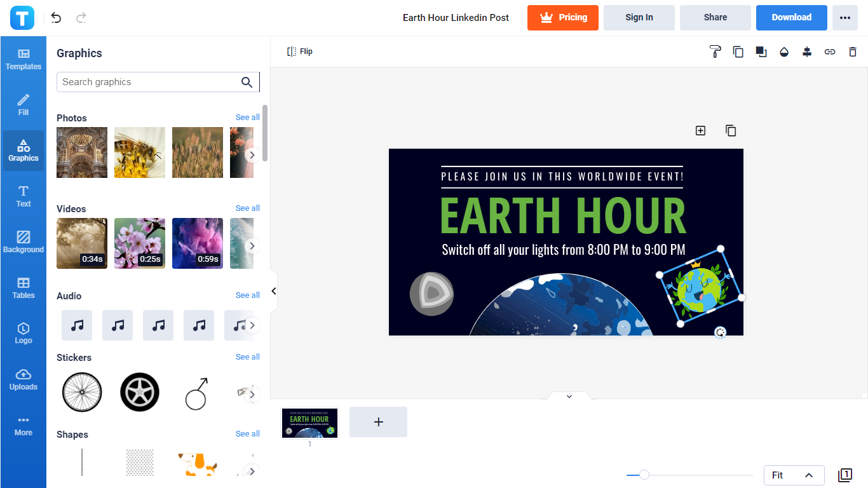Open the Templates tab in sidebar
Screen dimensions: 868x488
coord(24,59)
